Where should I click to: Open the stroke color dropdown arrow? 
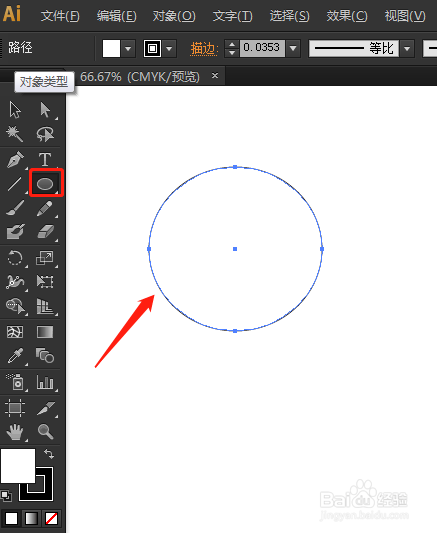169,49
